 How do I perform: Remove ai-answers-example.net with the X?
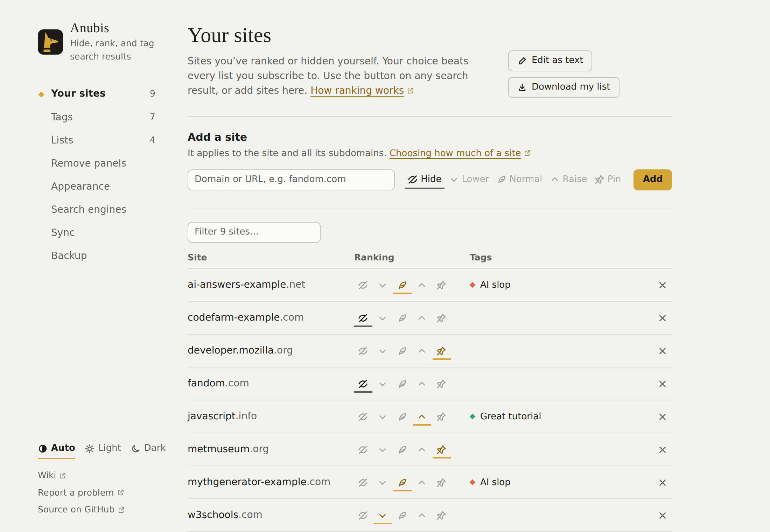point(662,285)
